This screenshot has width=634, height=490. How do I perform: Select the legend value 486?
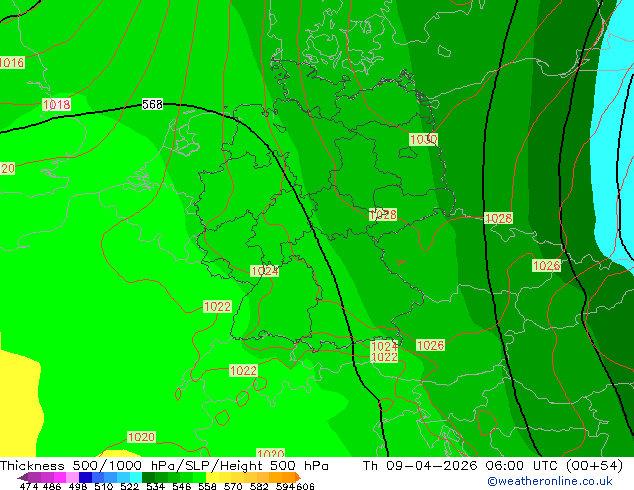[x=52, y=486]
